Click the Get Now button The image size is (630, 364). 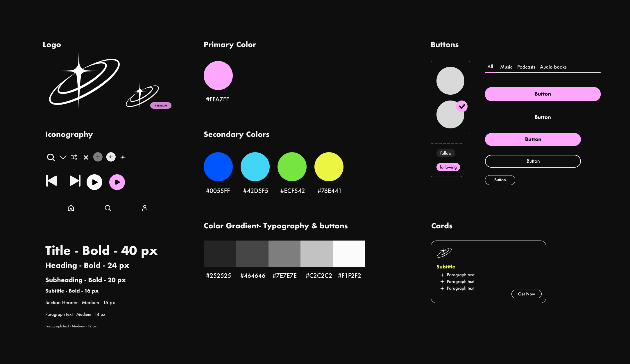tap(526, 294)
